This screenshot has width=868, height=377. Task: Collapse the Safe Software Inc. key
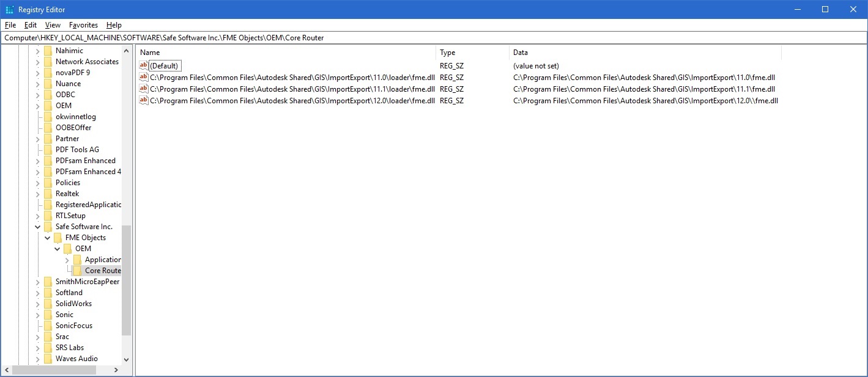click(38, 227)
